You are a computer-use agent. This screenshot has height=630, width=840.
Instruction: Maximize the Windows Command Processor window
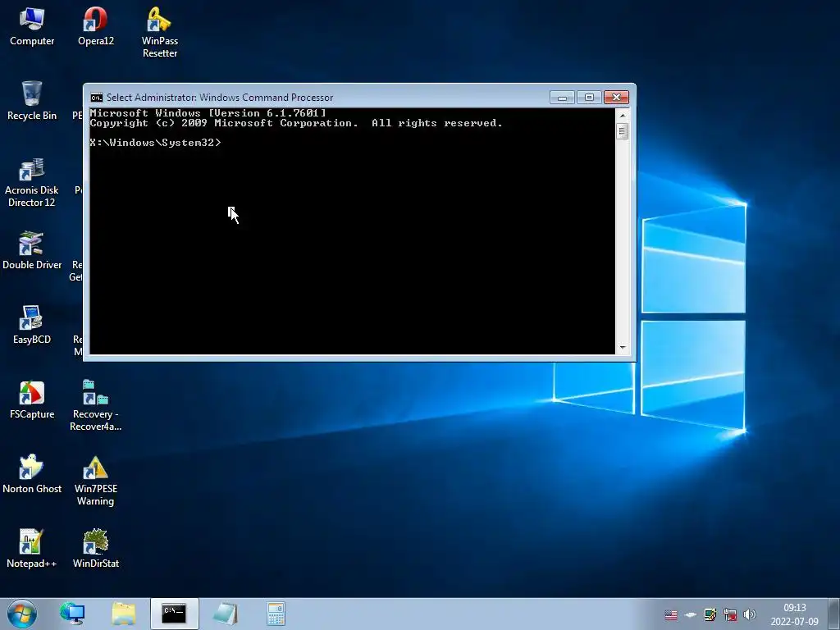point(589,98)
